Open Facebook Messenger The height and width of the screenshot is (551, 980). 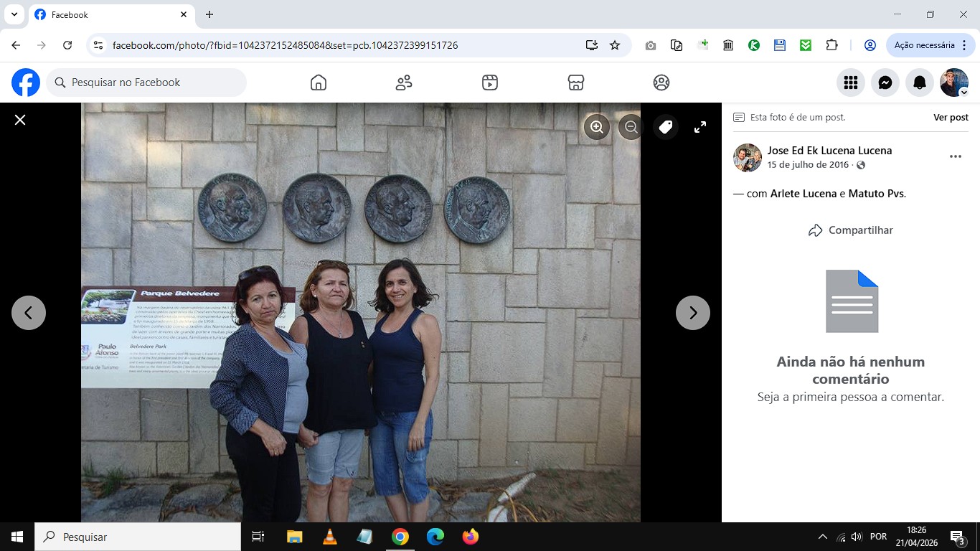tap(885, 83)
